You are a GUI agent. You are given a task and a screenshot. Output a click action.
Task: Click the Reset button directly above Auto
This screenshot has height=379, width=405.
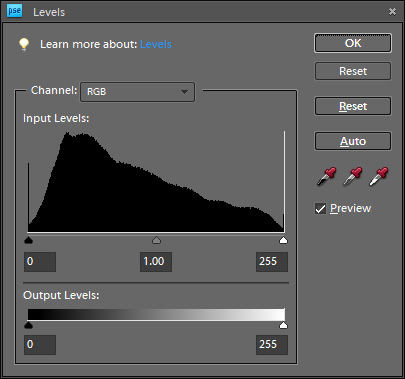pos(353,106)
